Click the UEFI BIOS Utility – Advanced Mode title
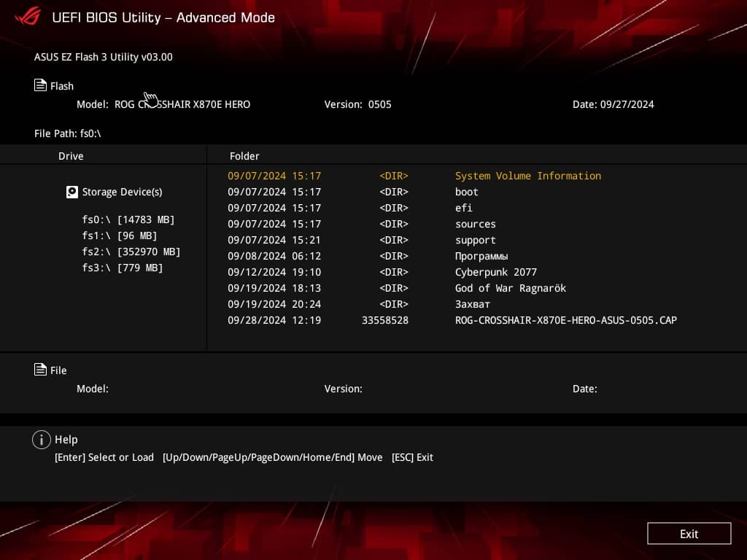The height and width of the screenshot is (560, 747). pyautogui.click(x=163, y=17)
